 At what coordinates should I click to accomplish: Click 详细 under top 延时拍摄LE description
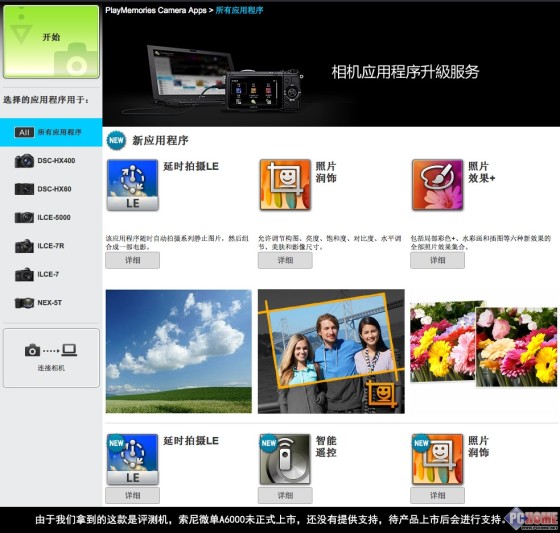132,260
